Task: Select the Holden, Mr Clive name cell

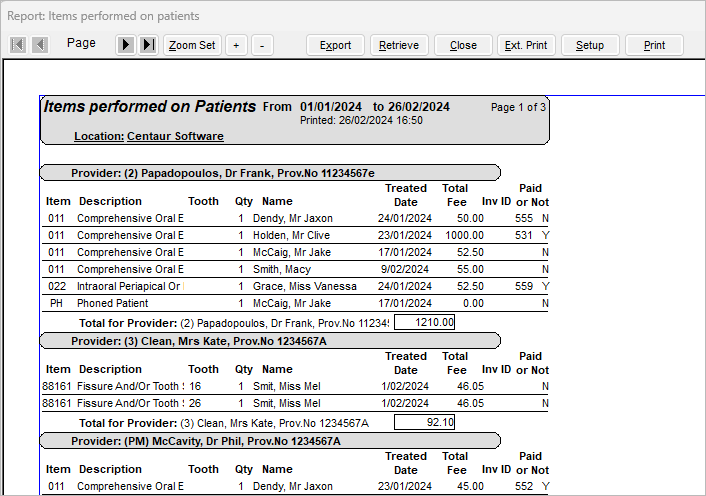Action: click(x=291, y=235)
